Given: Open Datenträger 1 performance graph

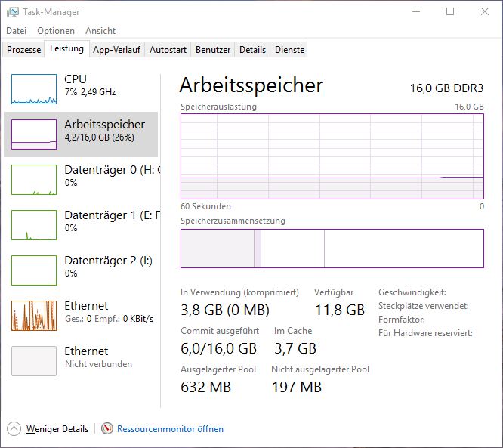Looking at the screenshot, I should (x=34, y=225).
